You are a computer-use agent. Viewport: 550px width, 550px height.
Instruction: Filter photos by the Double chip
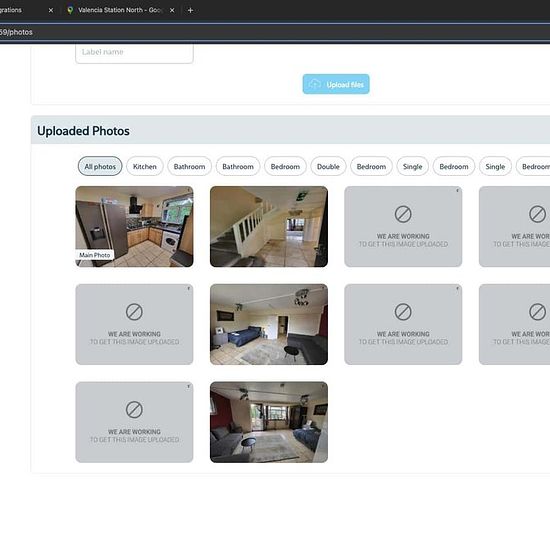coord(328,166)
